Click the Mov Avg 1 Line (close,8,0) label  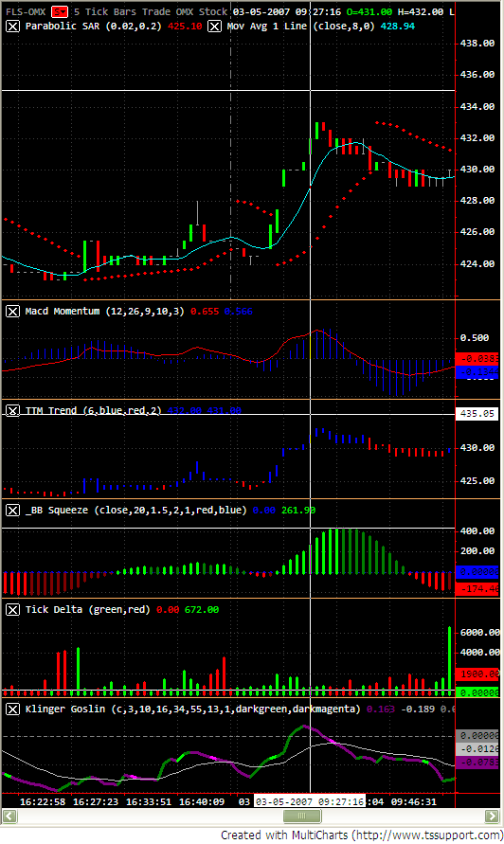pyautogui.click(x=300, y=27)
